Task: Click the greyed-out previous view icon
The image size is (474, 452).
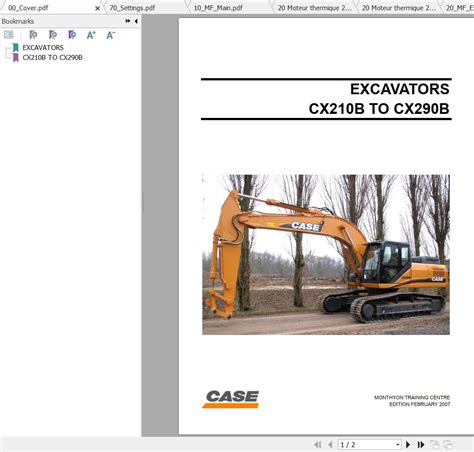Action: pos(434,444)
